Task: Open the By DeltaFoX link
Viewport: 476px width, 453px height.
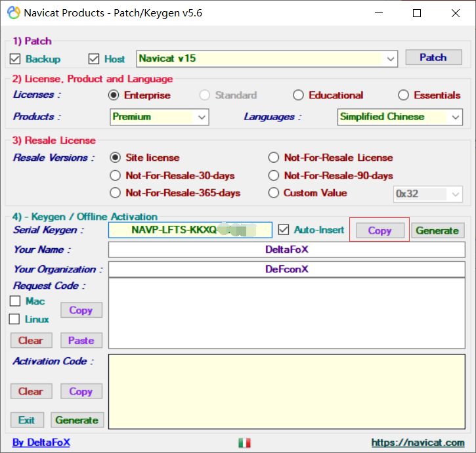Action: [41, 442]
